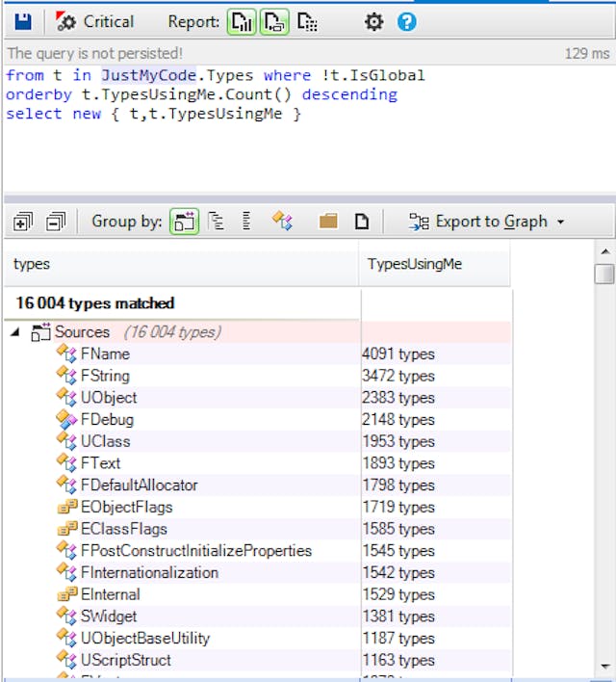Image resolution: width=616 pixels, height=682 pixels.
Task: Sort by the TypesUsingMe column header
Action: point(414,264)
